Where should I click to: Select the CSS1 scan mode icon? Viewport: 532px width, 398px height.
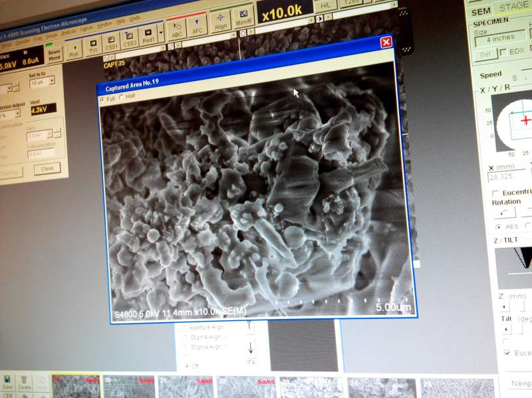click(111, 43)
